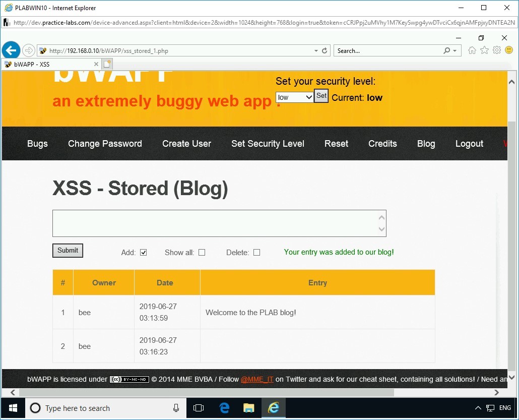Open the browser settings gear icon
519x420 pixels.
click(497, 50)
